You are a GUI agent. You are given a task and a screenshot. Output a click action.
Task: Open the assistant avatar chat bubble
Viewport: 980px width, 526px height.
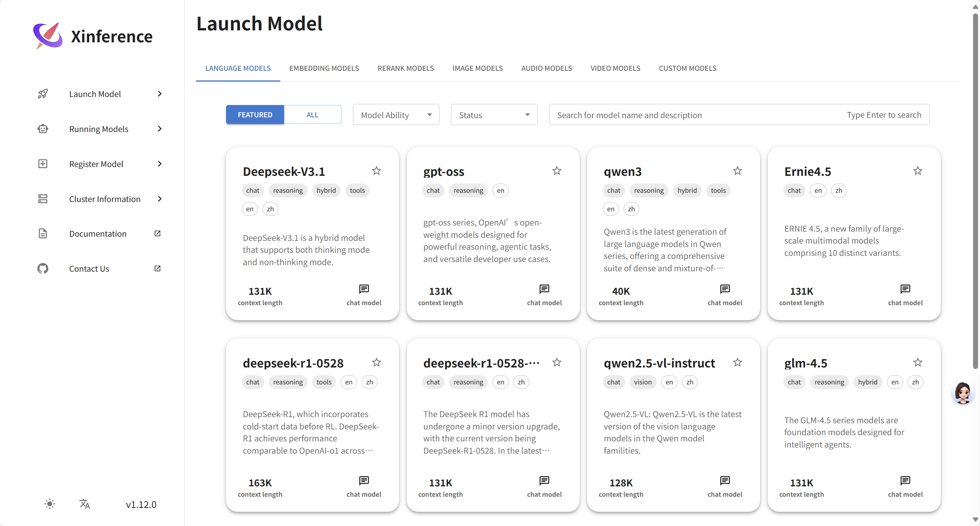click(x=963, y=393)
